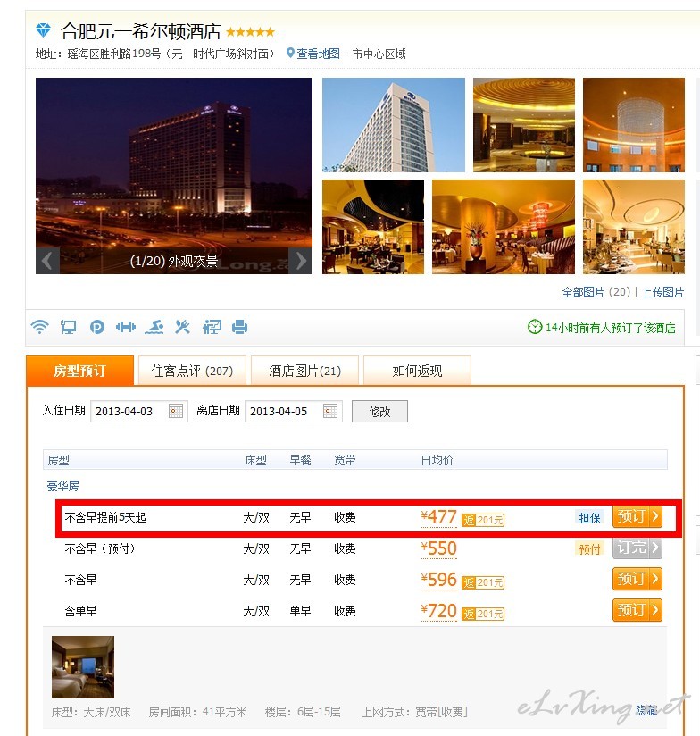This screenshot has height=736, width=700.
Task: Open the check-in date calendar icon
Action: (x=176, y=411)
